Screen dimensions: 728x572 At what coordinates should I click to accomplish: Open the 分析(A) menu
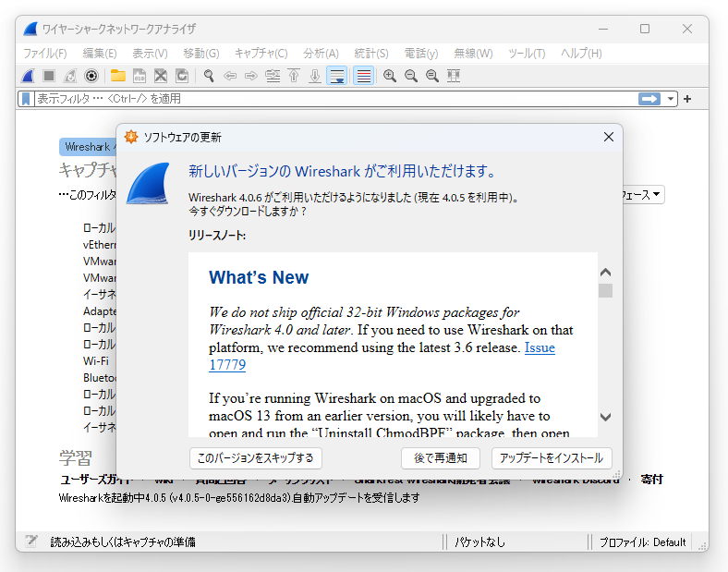point(321,54)
